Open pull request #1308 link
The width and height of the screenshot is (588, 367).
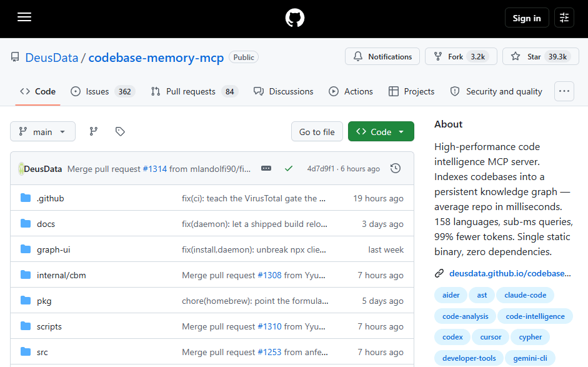(269, 276)
